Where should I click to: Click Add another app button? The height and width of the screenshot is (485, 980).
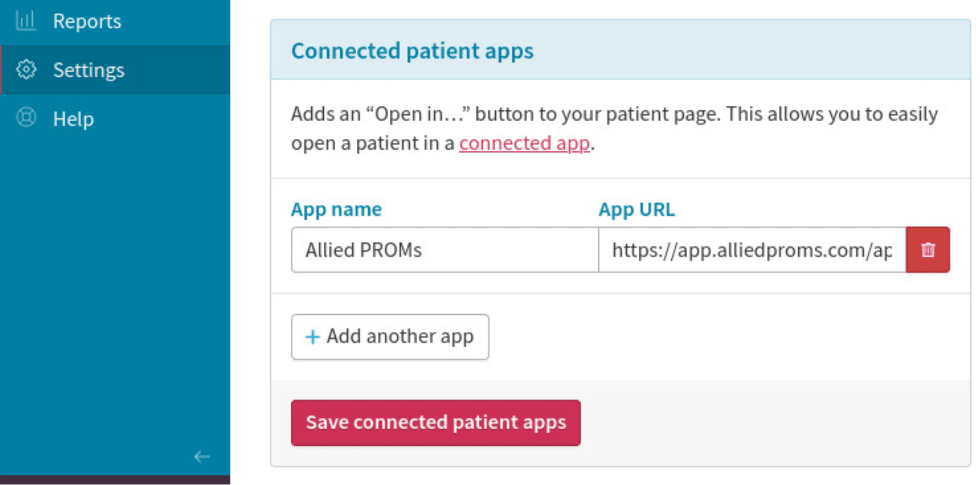pyautogui.click(x=390, y=337)
